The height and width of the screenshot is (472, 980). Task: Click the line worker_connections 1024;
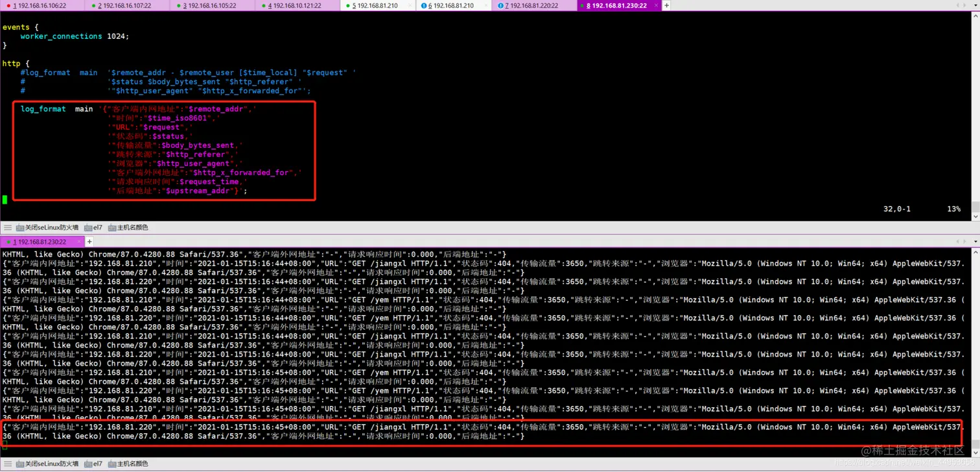[75, 36]
